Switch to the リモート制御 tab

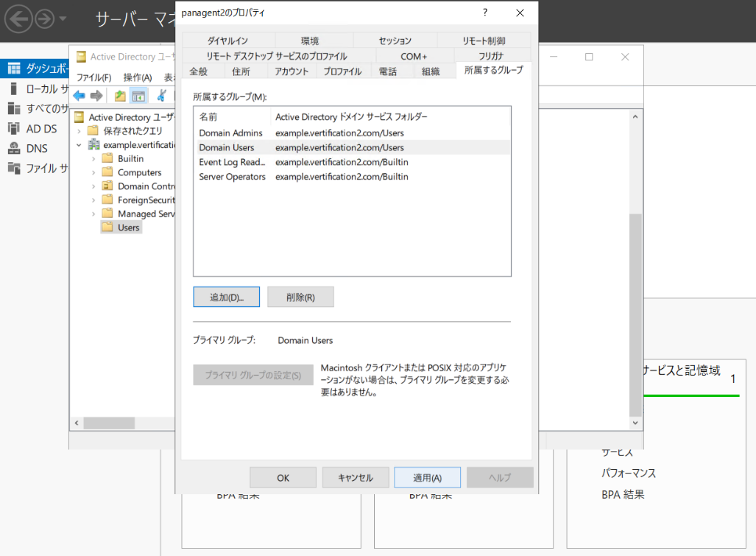(484, 41)
